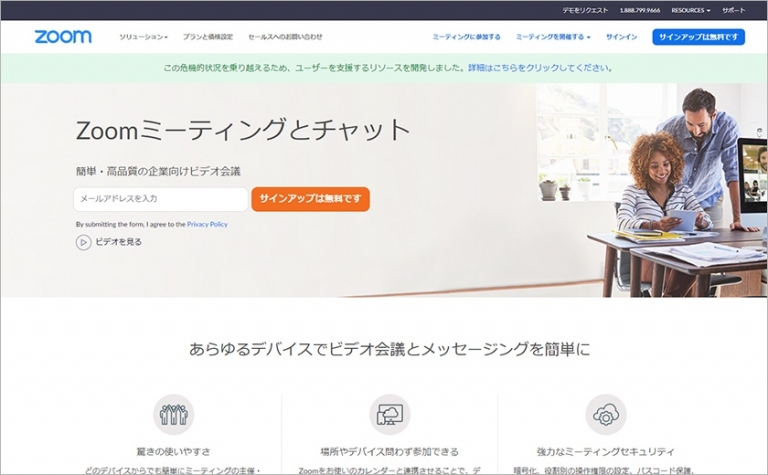The height and width of the screenshot is (475, 768).
Task: Click 強力なミーティングセキュリティ title text
Action: [605, 451]
